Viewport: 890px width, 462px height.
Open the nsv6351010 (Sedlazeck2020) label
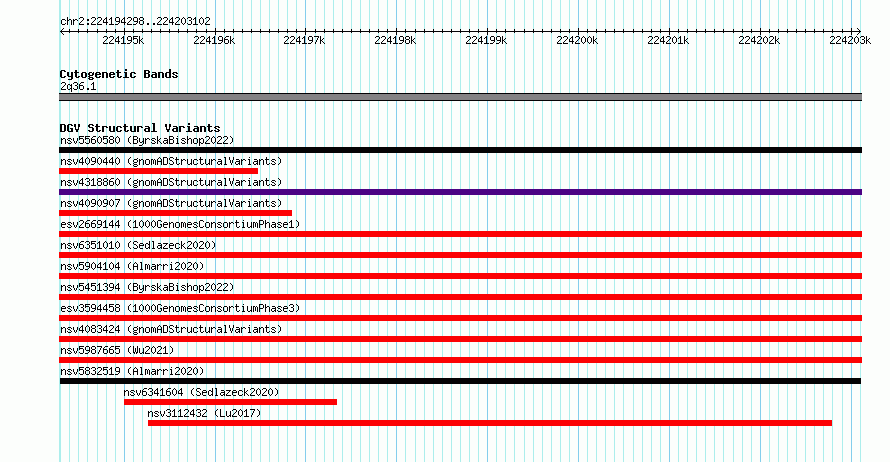[x=138, y=245]
